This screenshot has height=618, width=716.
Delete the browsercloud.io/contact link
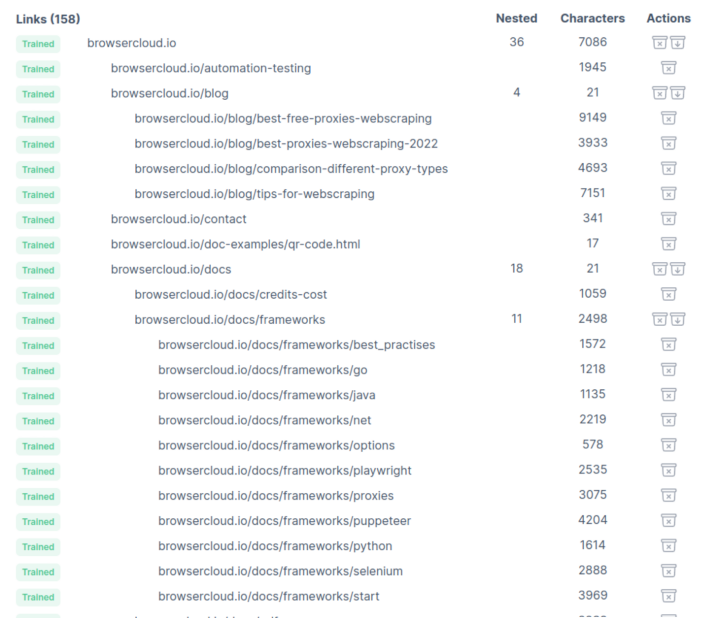click(x=669, y=218)
